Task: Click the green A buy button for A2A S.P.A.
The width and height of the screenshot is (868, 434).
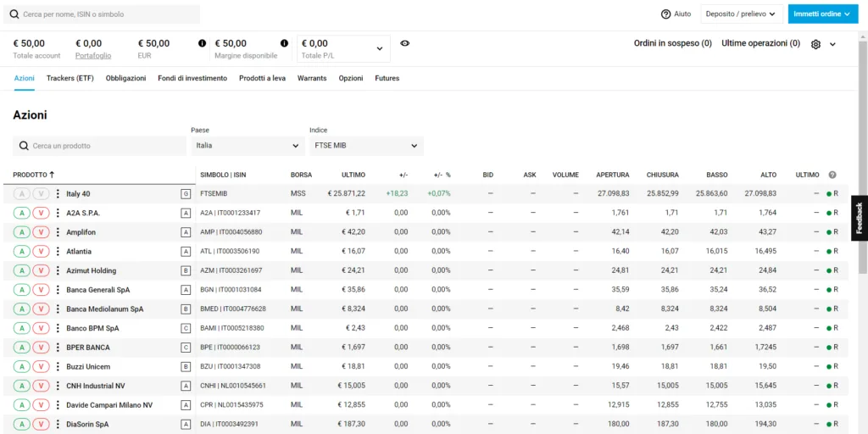Action: (21, 213)
